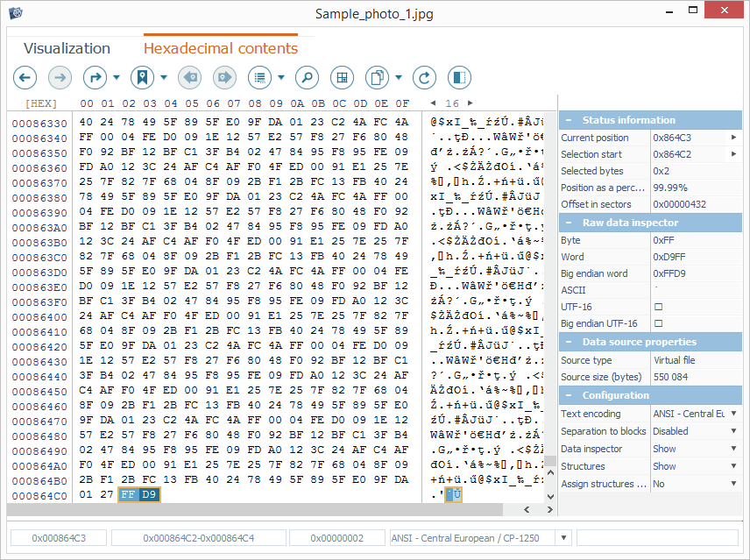Collapse the Data source properties section
The image size is (750, 560).
(569, 342)
